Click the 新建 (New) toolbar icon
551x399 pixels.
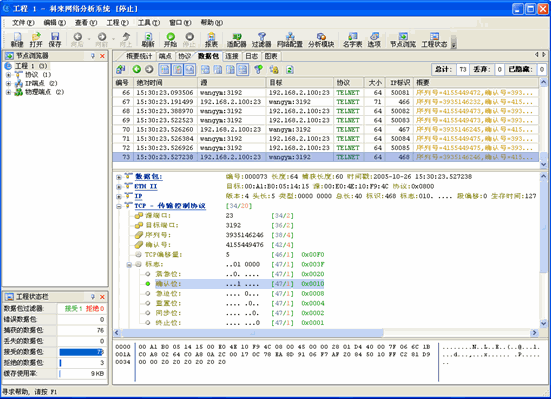point(17,40)
